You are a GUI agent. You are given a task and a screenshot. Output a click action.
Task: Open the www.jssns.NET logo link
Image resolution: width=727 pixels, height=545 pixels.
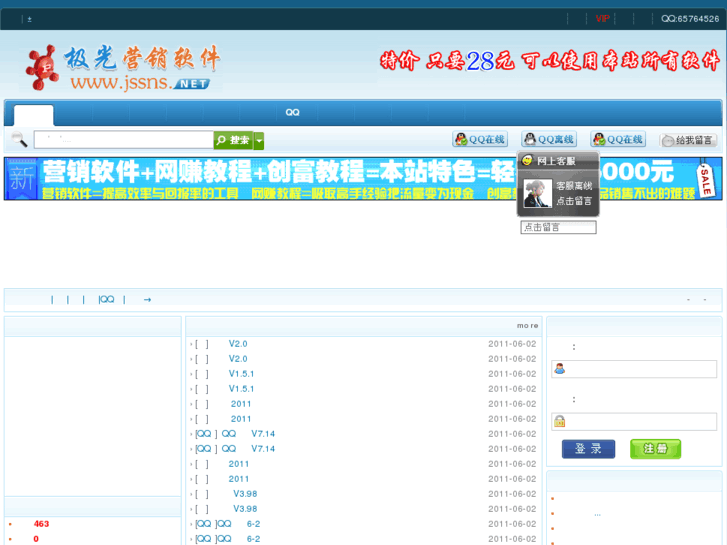[140, 83]
